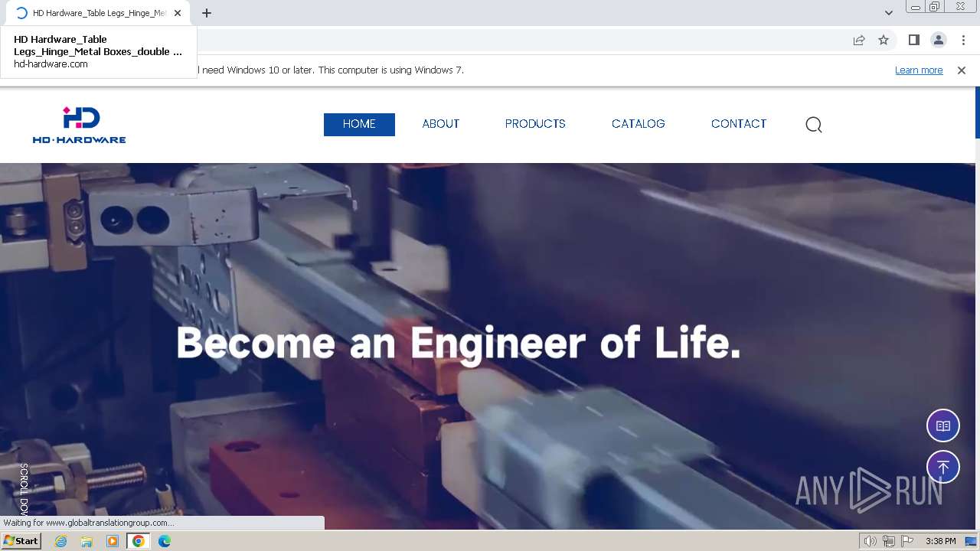This screenshot has width=980, height=551.
Task: Launch Internet Explorer from taskbar
Action: click(61, 541)
